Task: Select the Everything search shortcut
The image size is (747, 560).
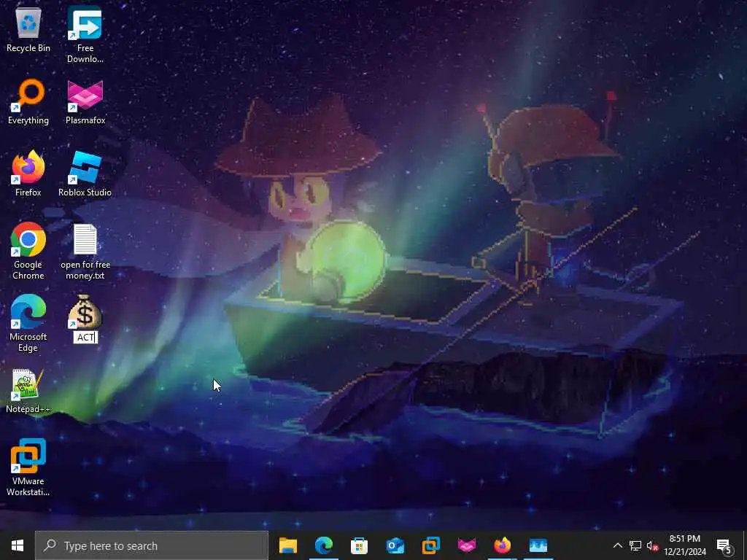Action: coord(28,102)
